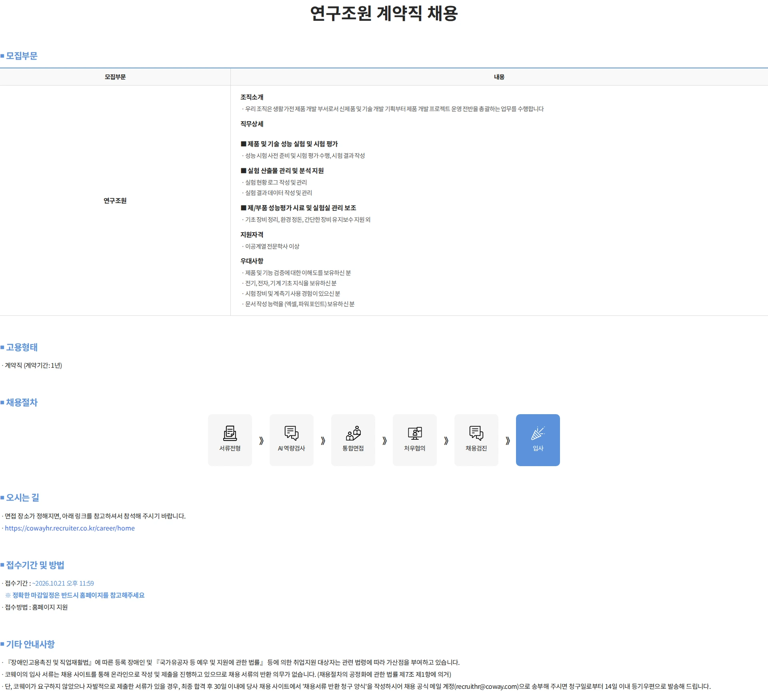Click the 채용검진 checkup icon
The height and width of the screenshot is (700, 768).
[x=476, y=433]
